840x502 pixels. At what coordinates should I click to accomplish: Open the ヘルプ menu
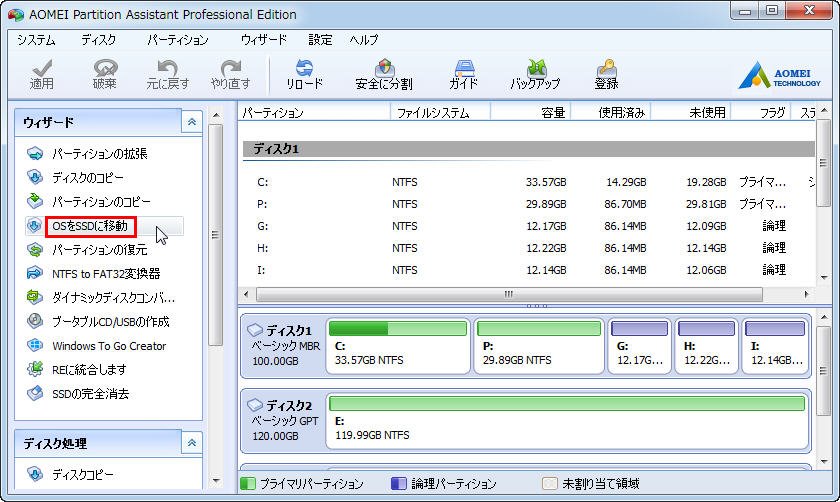(364, 40)
